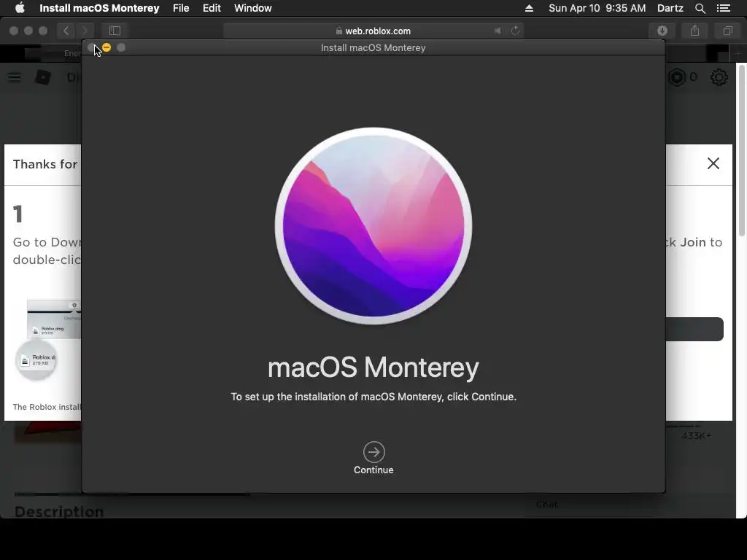The image size is (747, 560).
Task: Open Roblox hamburger menu icon
Action: pos(15,77)
